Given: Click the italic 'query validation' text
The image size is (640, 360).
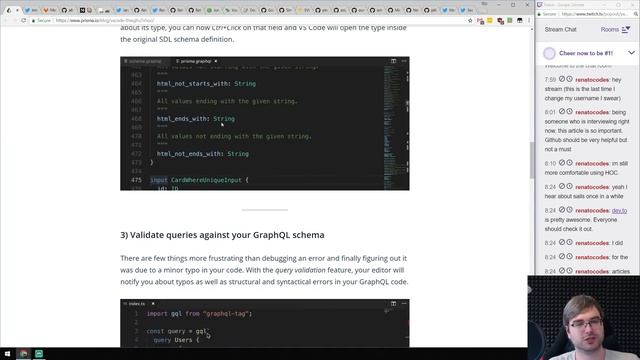Looking at the screenshot, I should [300, 270].
